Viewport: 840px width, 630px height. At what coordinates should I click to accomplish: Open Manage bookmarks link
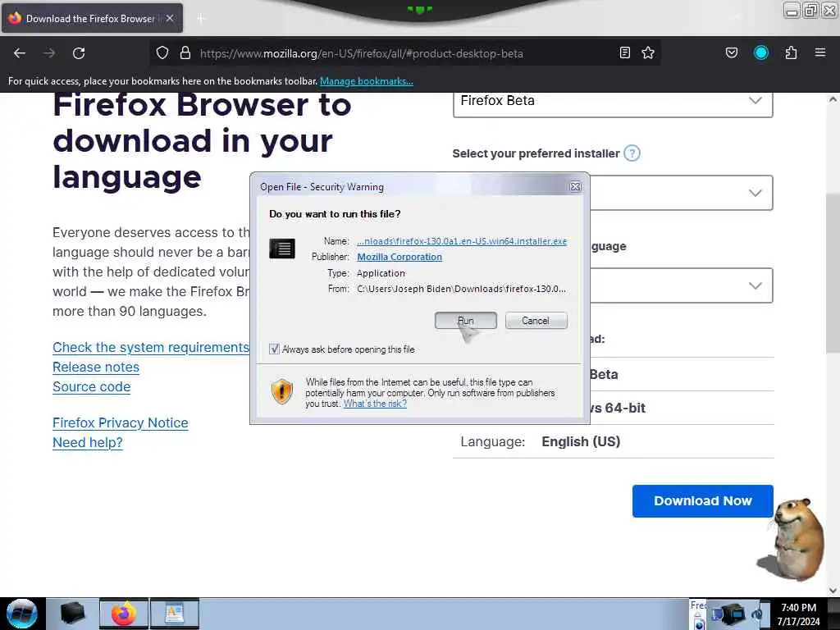coord(367,81)
